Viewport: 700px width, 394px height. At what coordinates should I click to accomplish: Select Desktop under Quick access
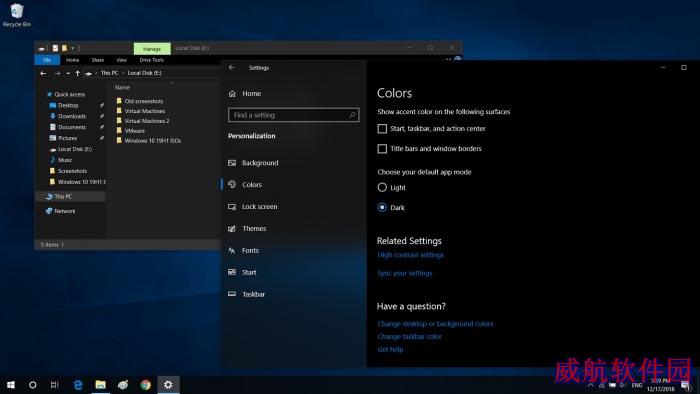click(x=68, y=105)
